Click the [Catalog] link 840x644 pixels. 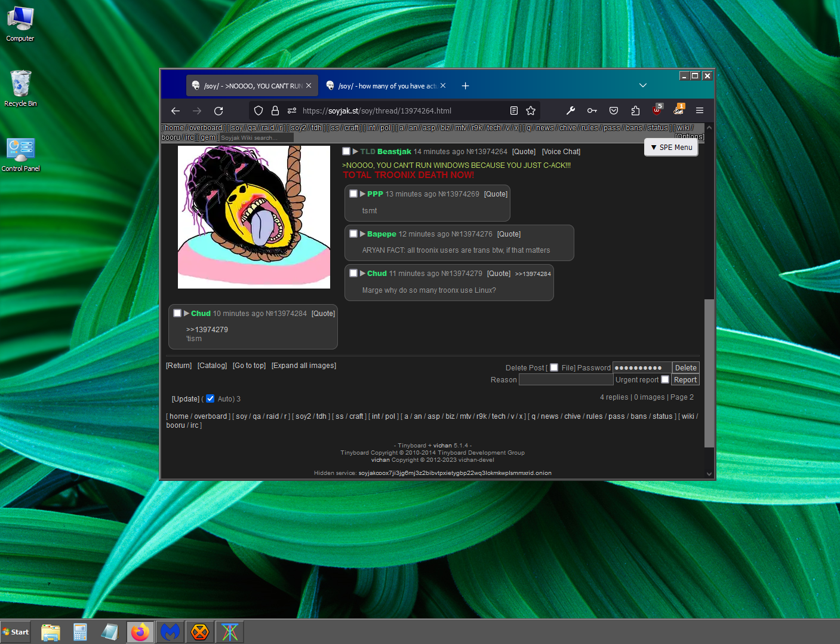212,366
